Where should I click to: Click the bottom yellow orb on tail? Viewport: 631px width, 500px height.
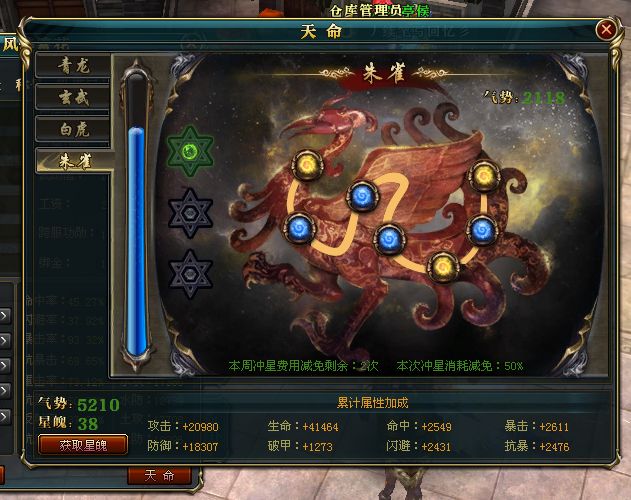443,267
